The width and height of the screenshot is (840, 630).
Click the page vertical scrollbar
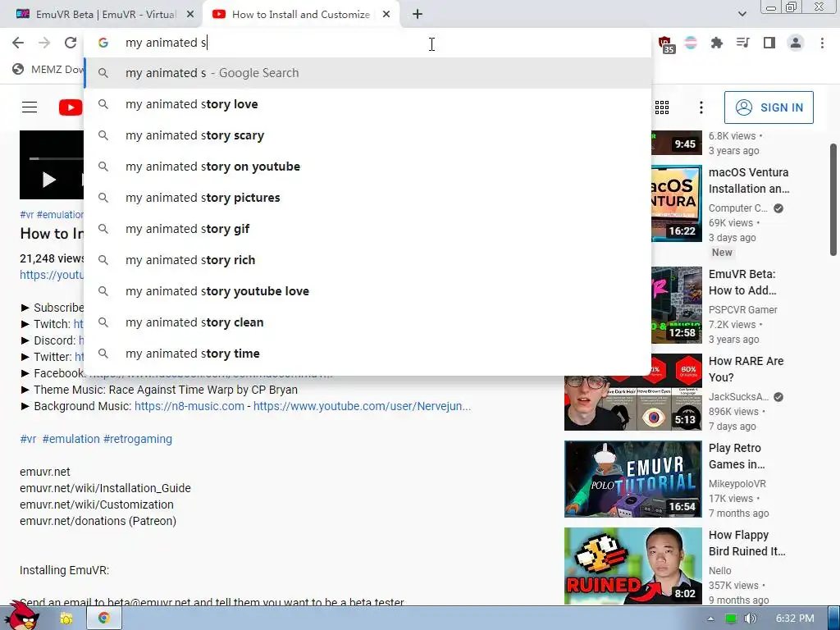(x=833, y=200)
